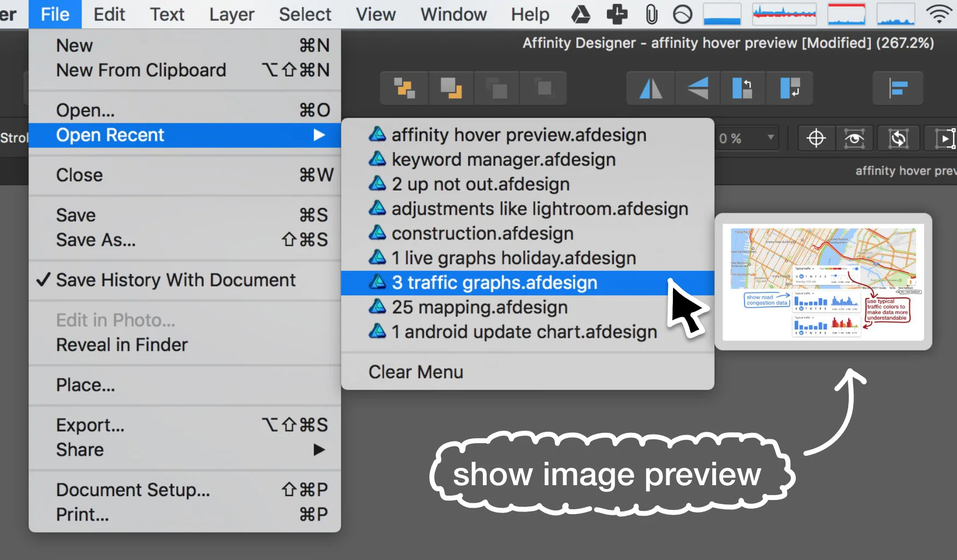Screen dimensions: 957x560
Task: Click the Add boolean operation icon
Action: tap(405, 88)
